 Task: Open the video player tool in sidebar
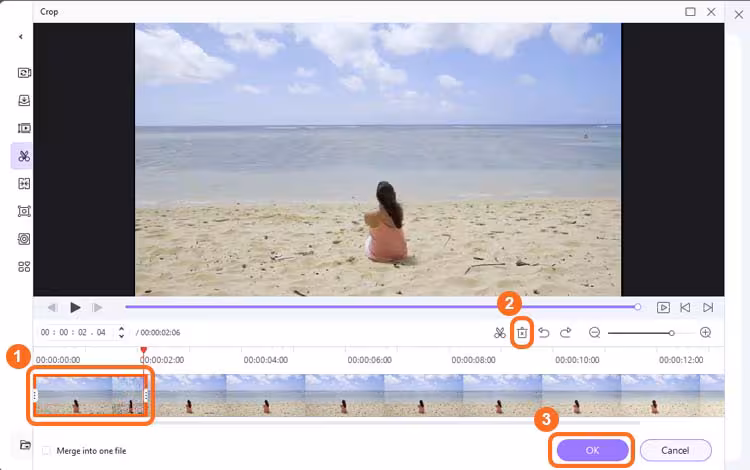click(24, 128)
